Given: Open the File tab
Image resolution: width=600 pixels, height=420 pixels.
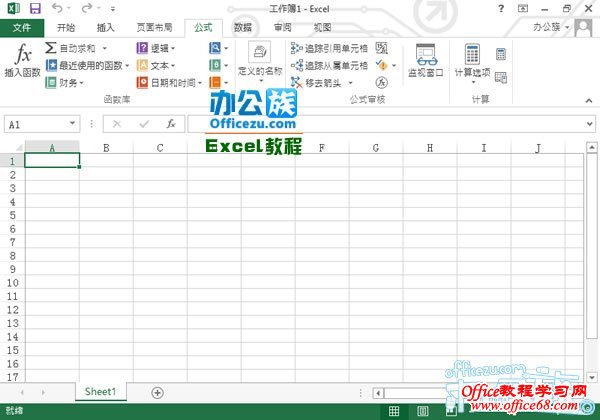Looking at the screenshot, I should [x=22, y=28].
